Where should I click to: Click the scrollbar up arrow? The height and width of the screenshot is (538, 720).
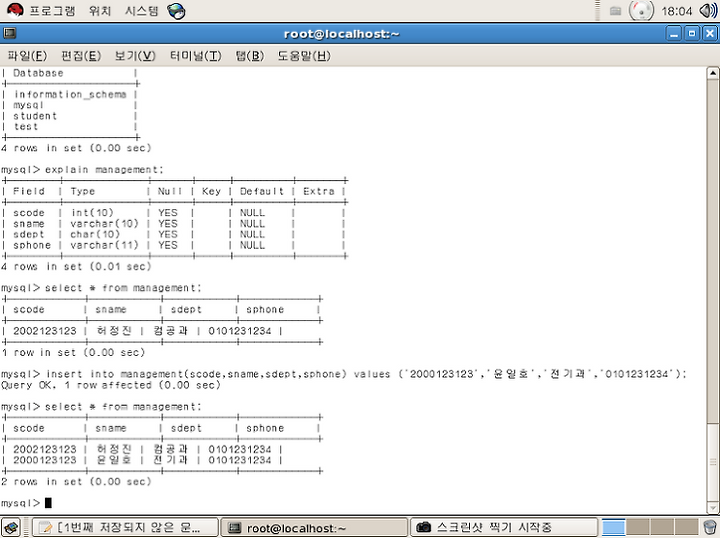pyautogui.click(x=713, y=73)
